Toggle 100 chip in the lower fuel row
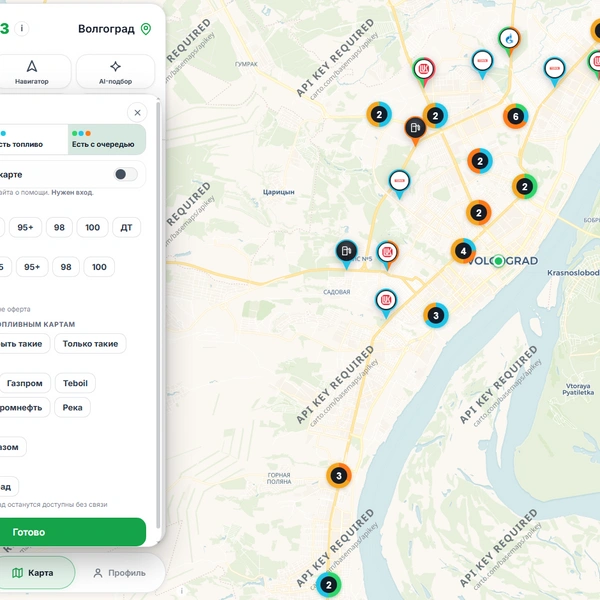Screen dimensions: 600x600 pos(99,267)
